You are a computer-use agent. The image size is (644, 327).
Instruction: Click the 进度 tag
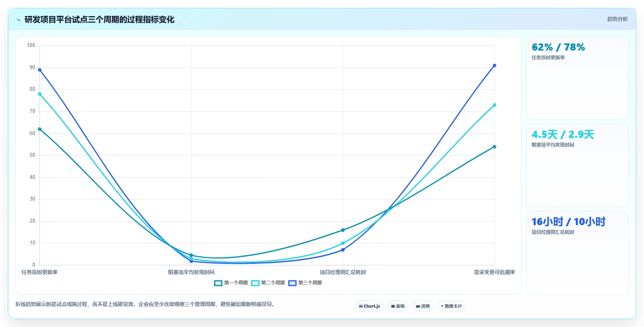[423, 306]
